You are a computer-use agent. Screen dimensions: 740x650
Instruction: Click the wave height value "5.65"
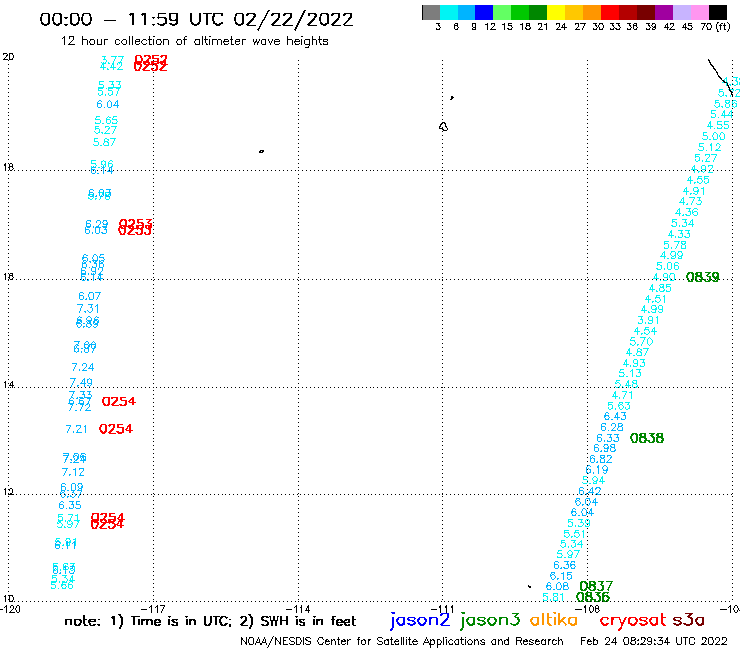coord(106,120)
